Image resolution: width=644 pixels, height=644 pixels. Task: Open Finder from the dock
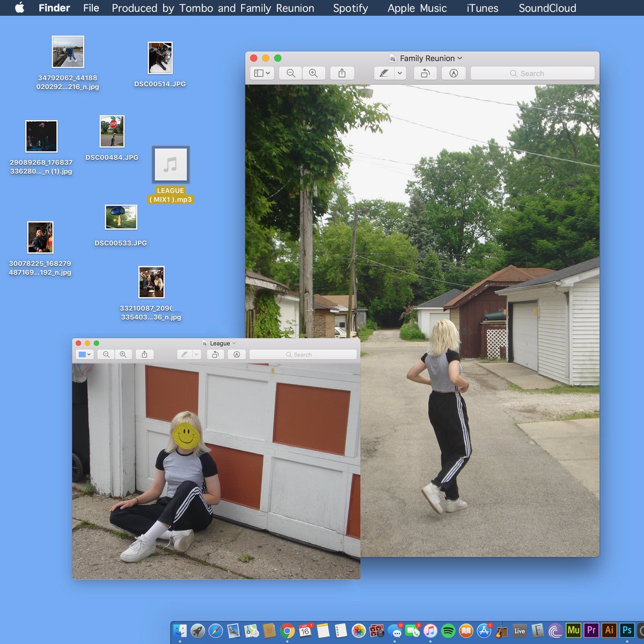tap(180, 631)
